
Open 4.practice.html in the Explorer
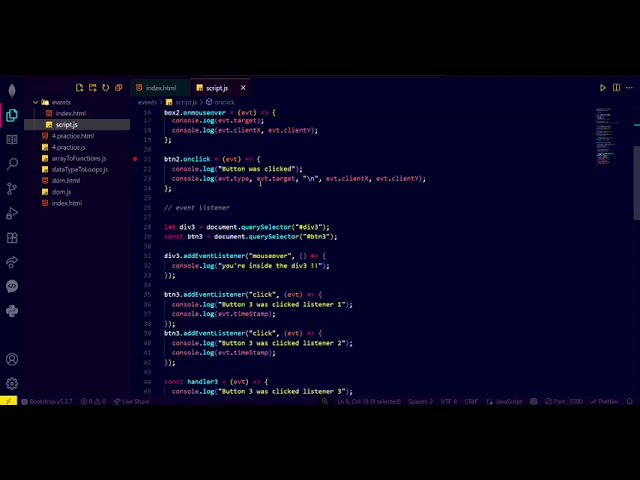73,136
